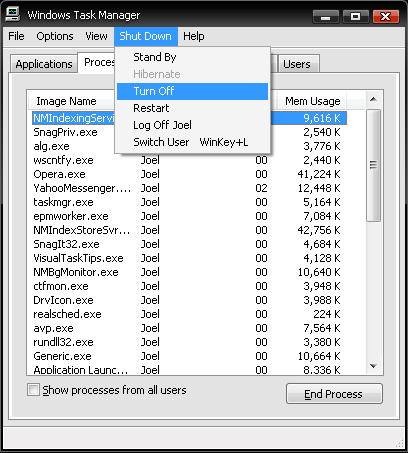Viewport: 408px width, 453px height.
Task: Click the Task Manager title bar icon
Action: [x=13, y=14]
